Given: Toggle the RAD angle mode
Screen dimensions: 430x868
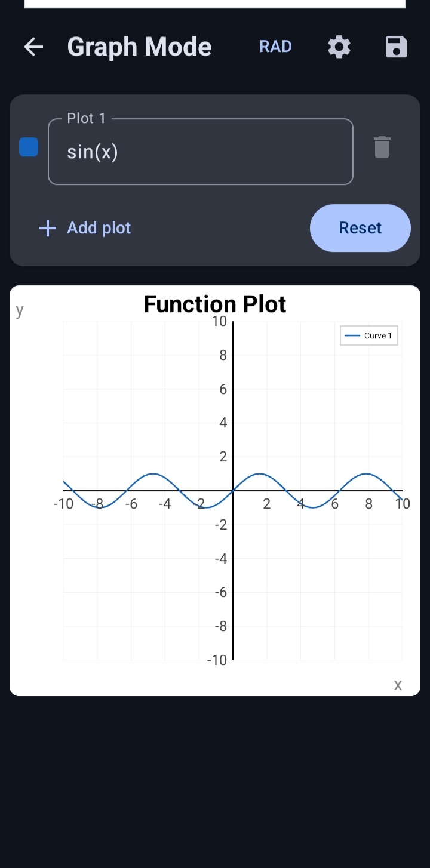Looking at the screenshot, I should [276, 47].
